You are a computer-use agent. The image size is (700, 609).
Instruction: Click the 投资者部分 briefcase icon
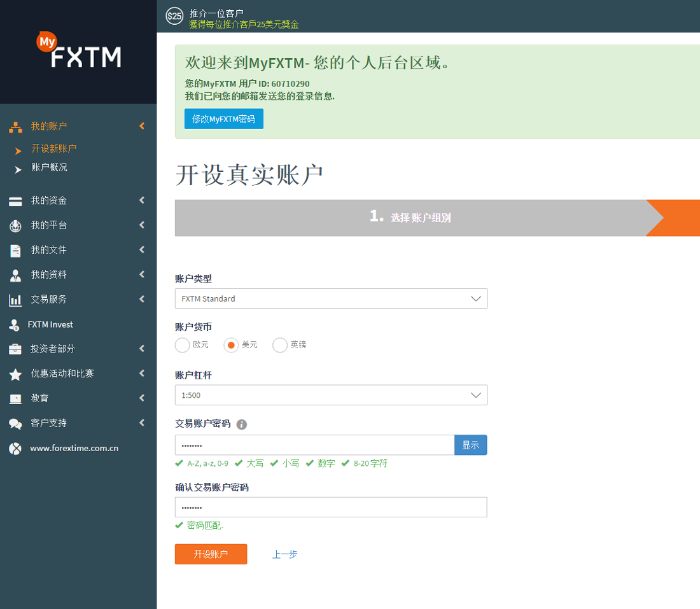[15, 349]
